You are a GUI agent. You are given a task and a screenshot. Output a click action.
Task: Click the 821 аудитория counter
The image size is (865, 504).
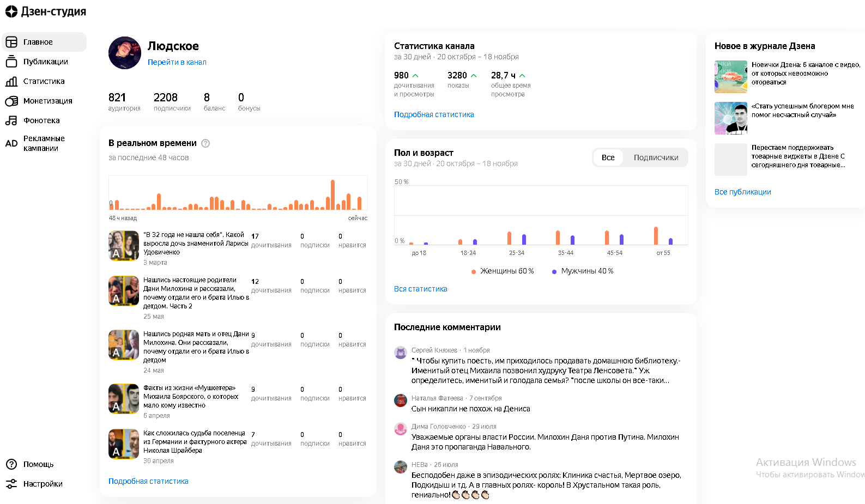tap(124, 102)
